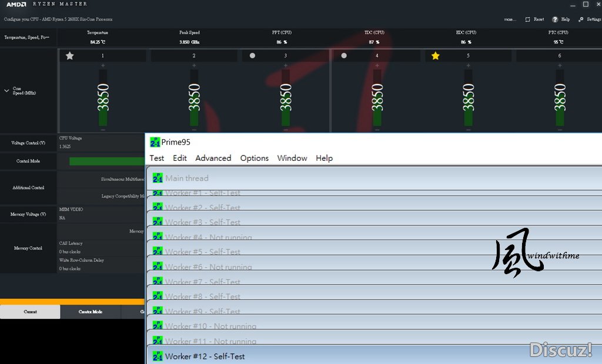The height and width of the screenshot is (364, 602).
Task: Click the Worker #8 Self-Test icon
Action: (158, 296)
